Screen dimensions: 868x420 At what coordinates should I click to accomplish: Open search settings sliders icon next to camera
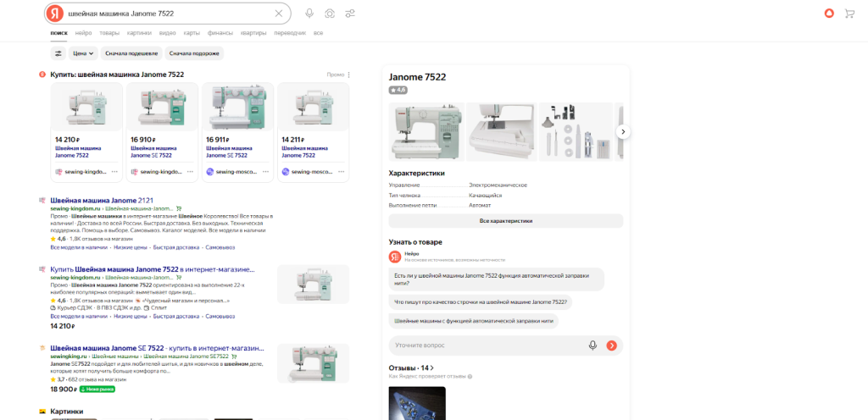coord(350,14)
